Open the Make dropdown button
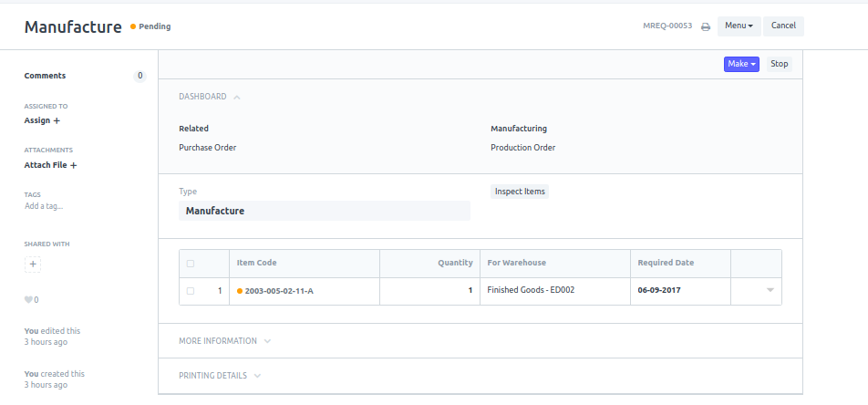This screenshot has height=405, width=868. coord(741,64)
